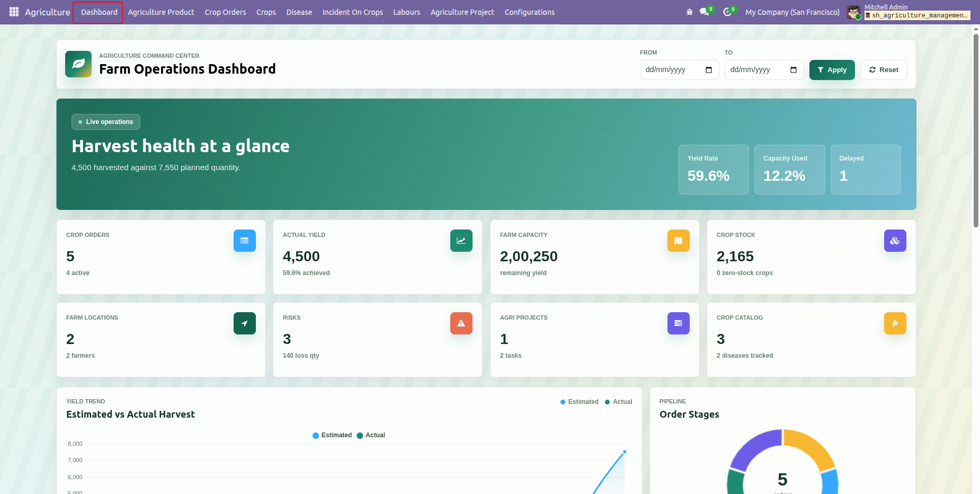
Task: Open the calendar picker in FROM date field
Action: (x=709, y=70)
